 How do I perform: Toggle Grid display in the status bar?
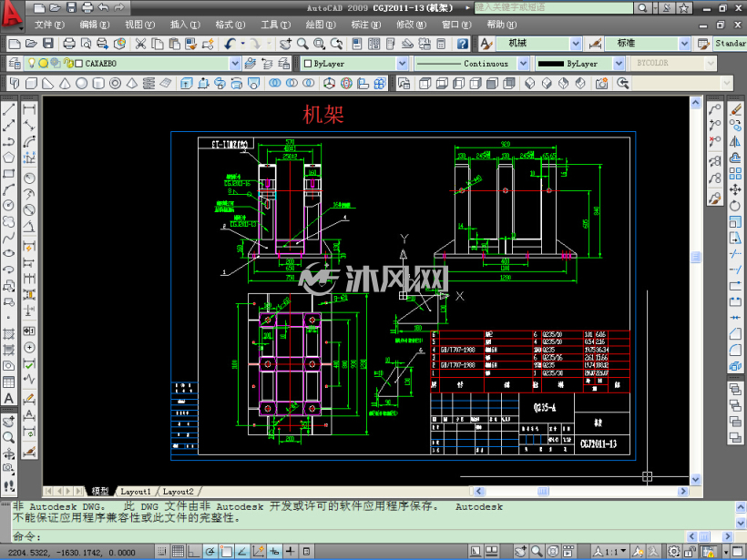179,552
